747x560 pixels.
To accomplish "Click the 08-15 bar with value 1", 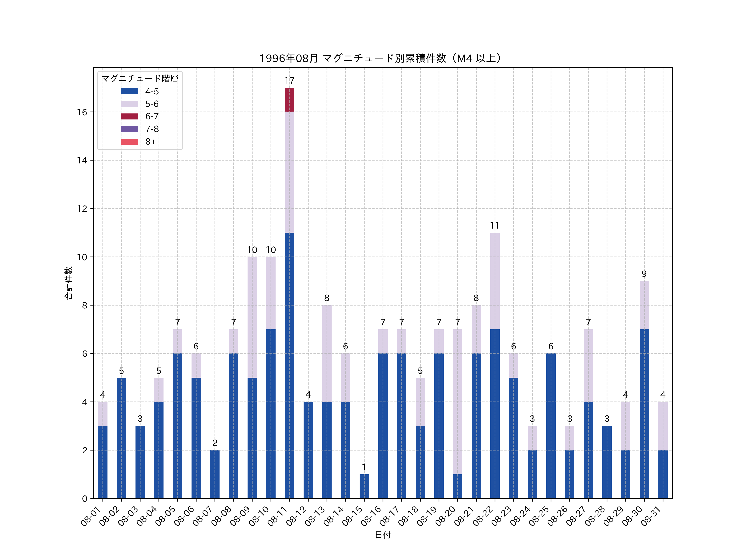I will (364, 486).
